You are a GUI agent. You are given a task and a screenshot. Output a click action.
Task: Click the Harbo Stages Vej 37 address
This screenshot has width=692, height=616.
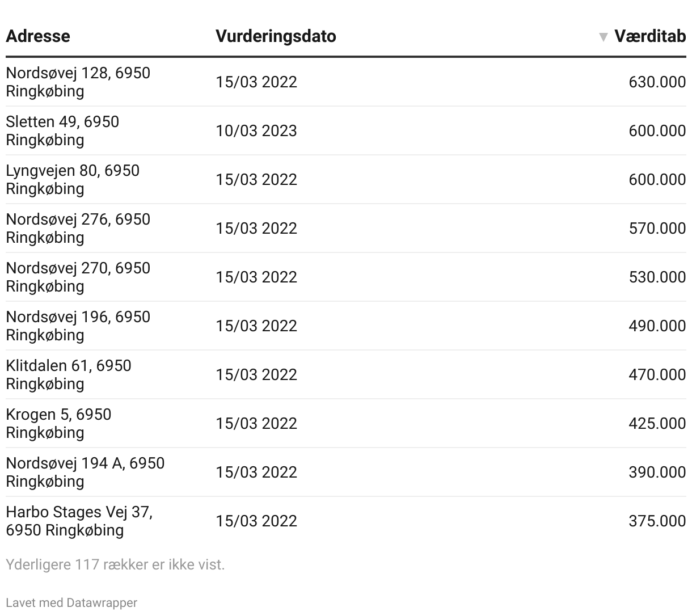(79, 521)
